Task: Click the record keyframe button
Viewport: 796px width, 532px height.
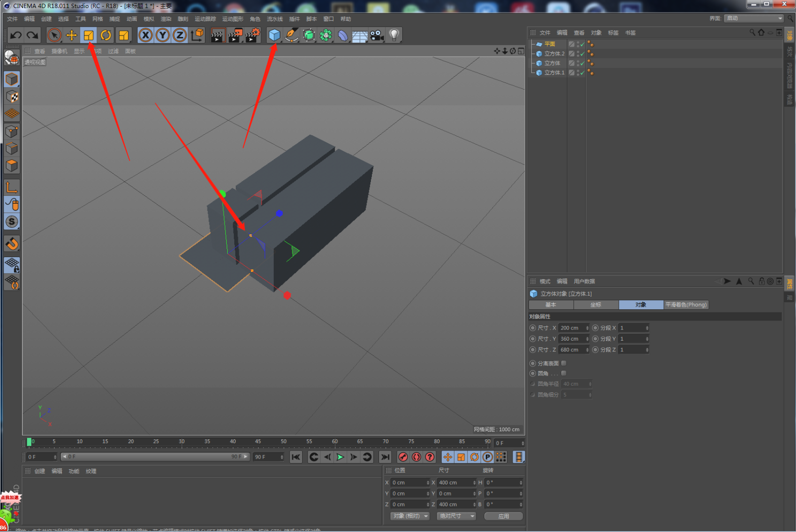Action: click(x=403, y=457)
